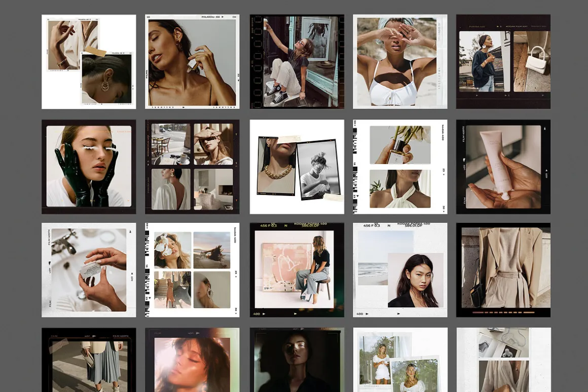Select the bottom-right collage with abstract artwork
The height and width of the screenshot is (392, 588).
coord(503,360)
